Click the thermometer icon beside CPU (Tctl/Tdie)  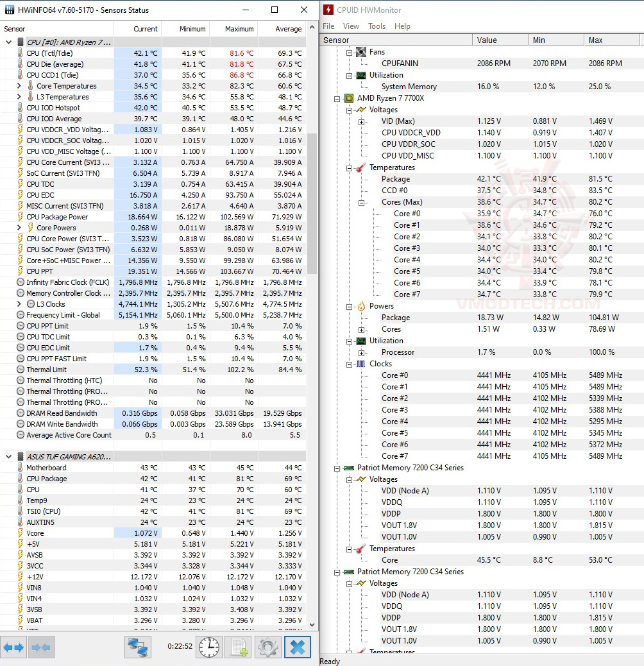[20, 53]
